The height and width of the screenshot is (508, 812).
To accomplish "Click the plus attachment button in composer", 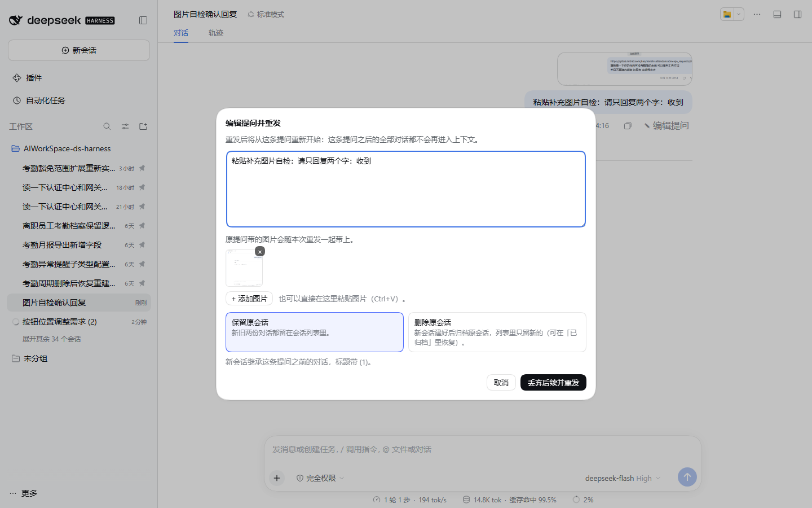I will pos(277,478).
